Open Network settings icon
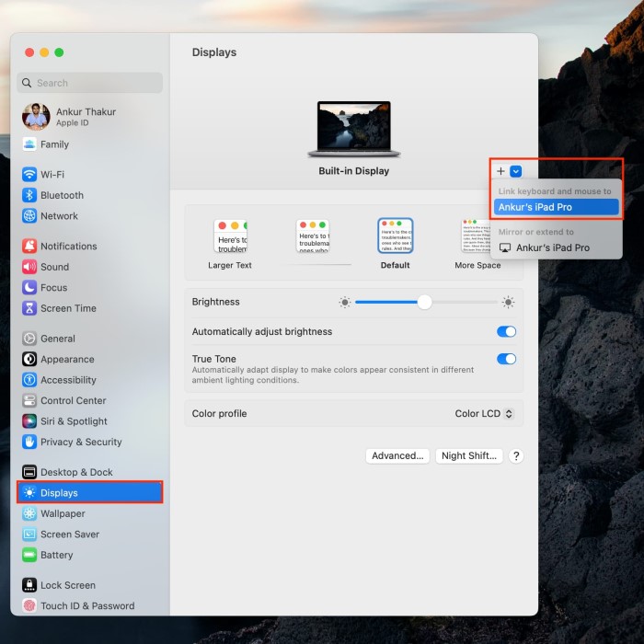Viewport: 644px width, 644px height. (x=29, y=215)
